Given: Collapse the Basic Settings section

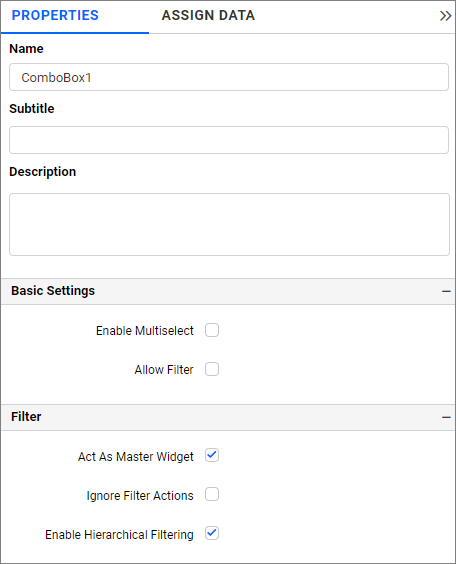Looking at the screenshot, I should pyautogui.click(x=446, y=291).
